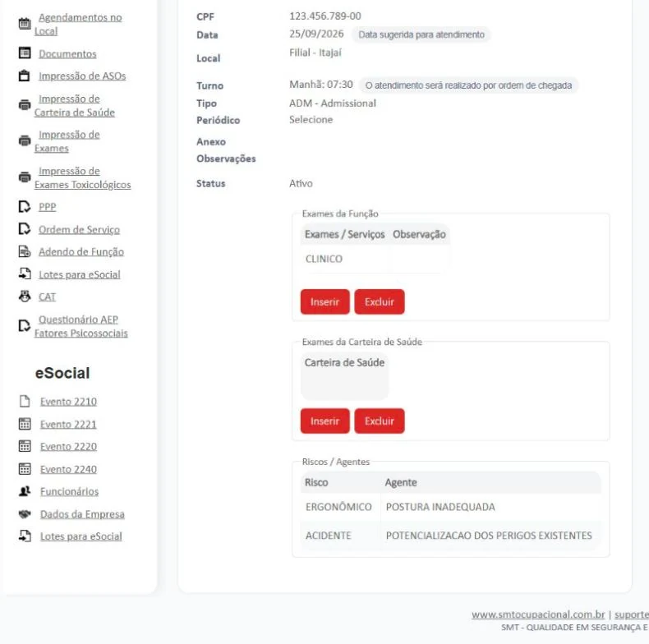Click the Observação column header

pyautogui.click(x=419, y=234)
